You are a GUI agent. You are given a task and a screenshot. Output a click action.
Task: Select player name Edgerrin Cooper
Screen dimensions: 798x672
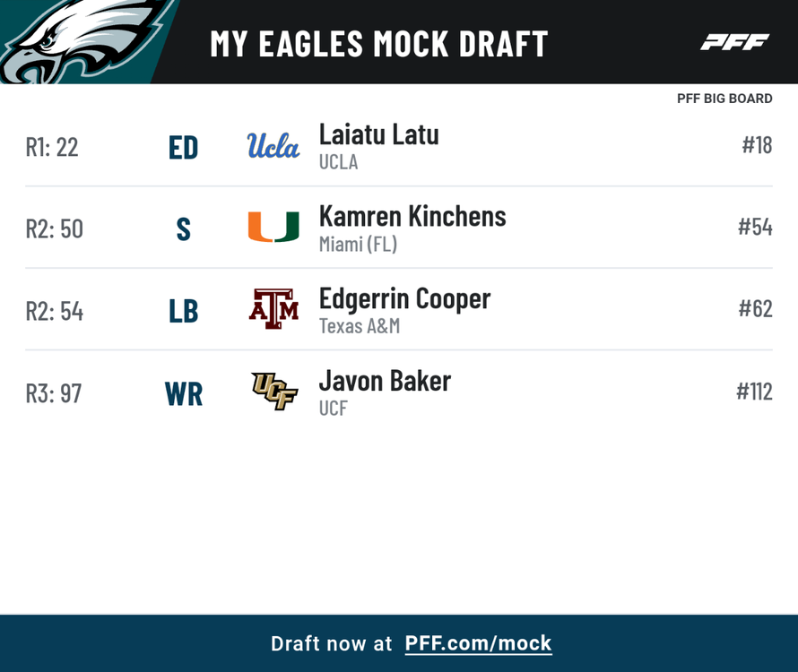pos(404,298)
